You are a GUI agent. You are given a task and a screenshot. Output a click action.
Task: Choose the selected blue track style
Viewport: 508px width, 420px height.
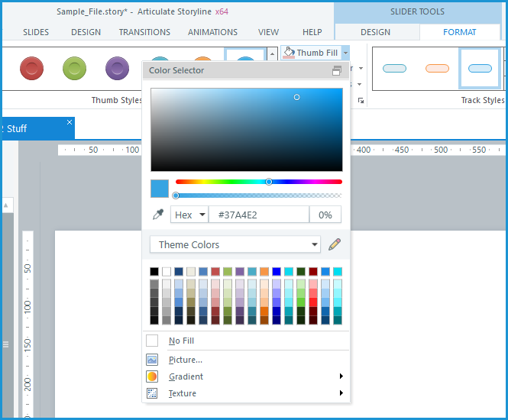(480, 68)
